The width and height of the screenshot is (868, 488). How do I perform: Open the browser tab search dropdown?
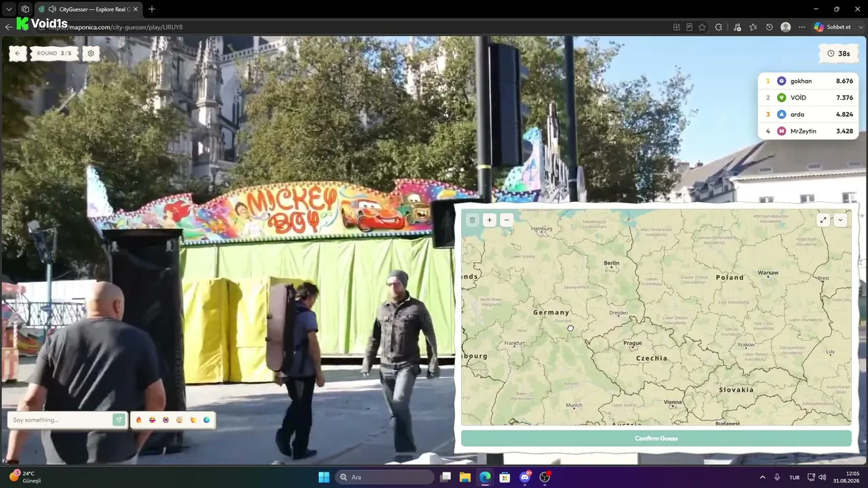click(9, 9)
